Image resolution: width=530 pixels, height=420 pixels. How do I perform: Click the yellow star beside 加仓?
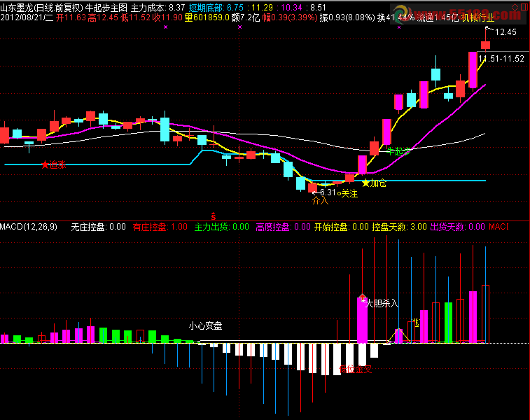(365, 183)
